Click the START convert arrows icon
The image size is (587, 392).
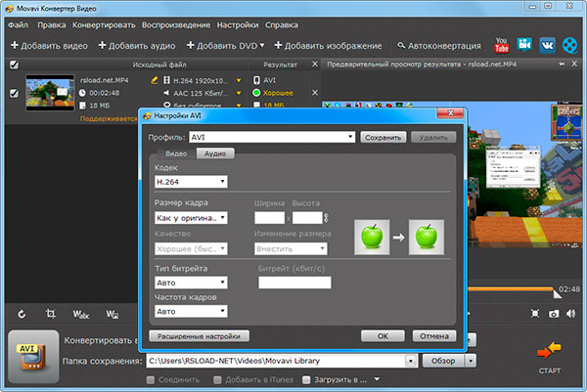pyautogui.click(x=550, y=351)
